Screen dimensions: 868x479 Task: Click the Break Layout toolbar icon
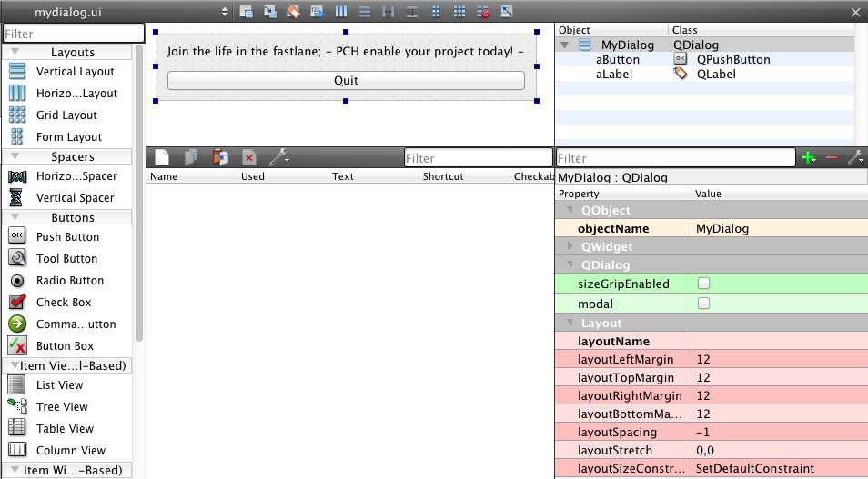pos(483,12)
